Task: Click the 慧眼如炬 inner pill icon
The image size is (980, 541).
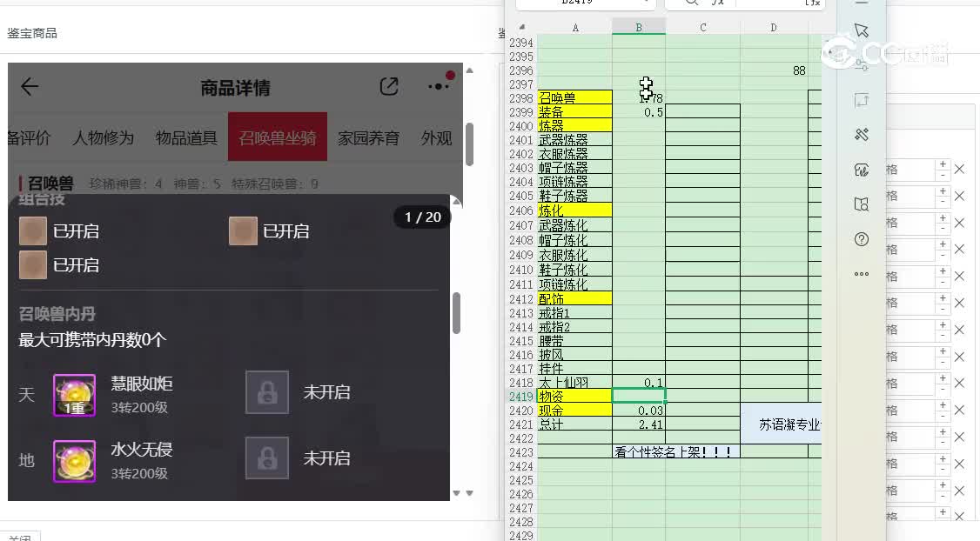Action: tap(75, 395)
